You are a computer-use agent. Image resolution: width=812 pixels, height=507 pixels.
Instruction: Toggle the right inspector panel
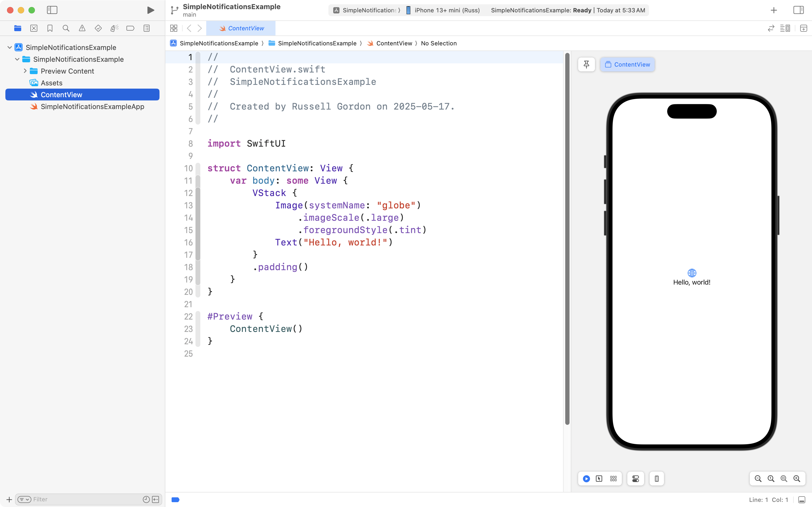798,10
